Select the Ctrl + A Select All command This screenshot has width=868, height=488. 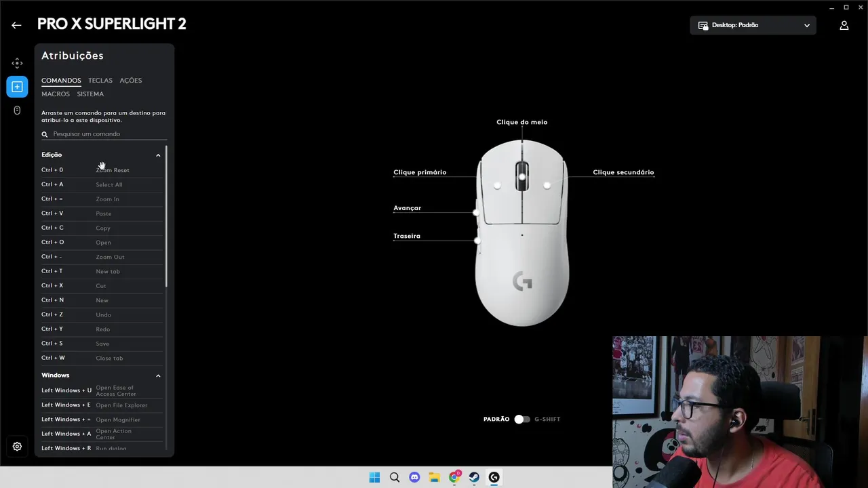click(x=102, y=184)
